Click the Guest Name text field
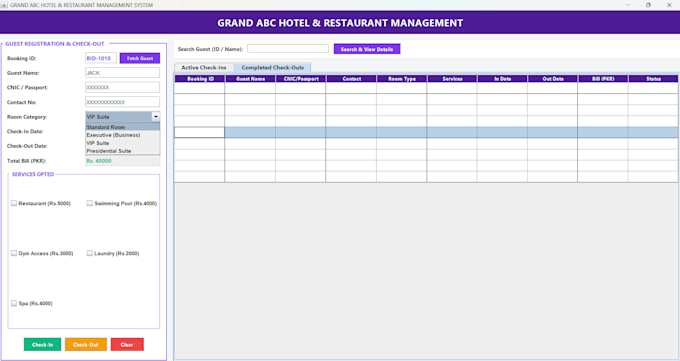Screen dimensions: 680x361 (122, 73)
